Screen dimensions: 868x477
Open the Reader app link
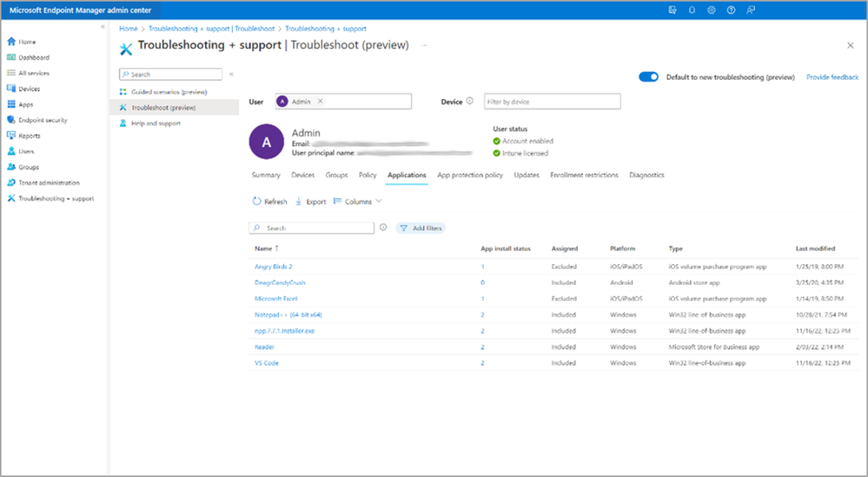(264, 347)
